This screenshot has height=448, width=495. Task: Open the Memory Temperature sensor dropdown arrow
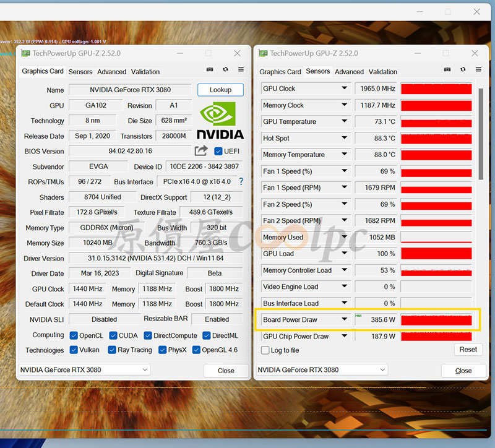tap(345, 154)
